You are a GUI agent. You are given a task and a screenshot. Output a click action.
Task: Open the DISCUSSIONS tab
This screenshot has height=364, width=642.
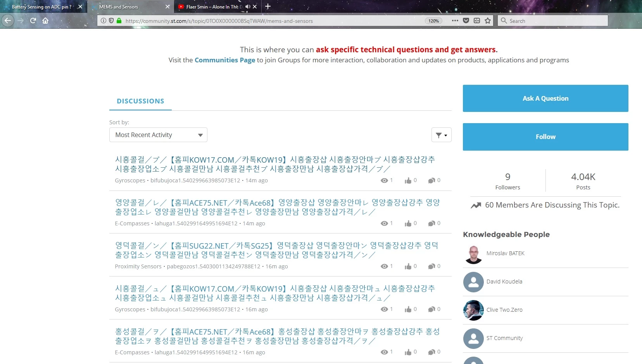(140, 101)
